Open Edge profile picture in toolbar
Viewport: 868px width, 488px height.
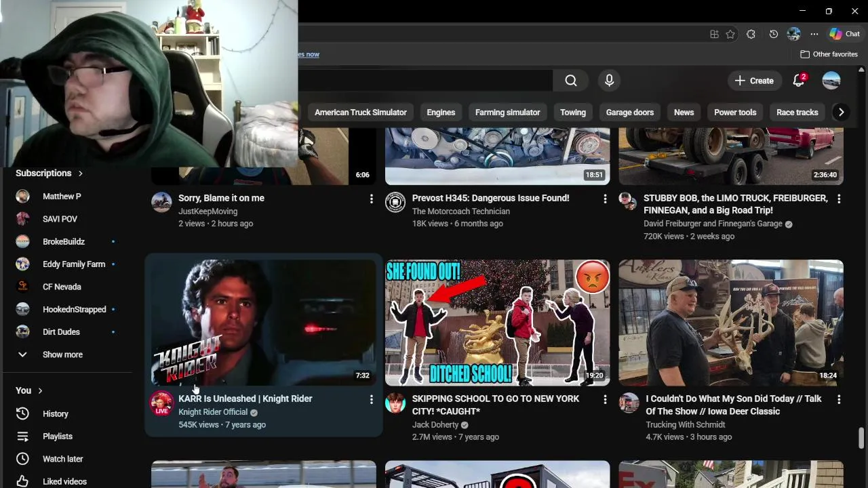[x=794, y=34]
